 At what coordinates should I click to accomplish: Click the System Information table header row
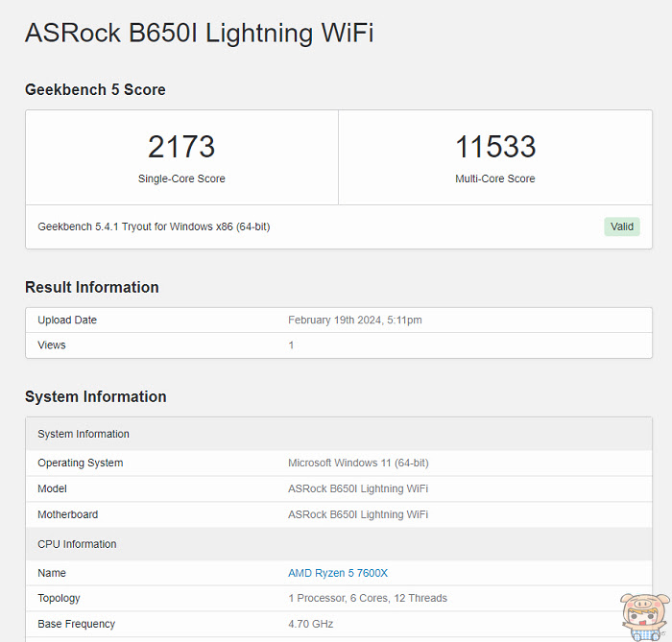(339, 434)
